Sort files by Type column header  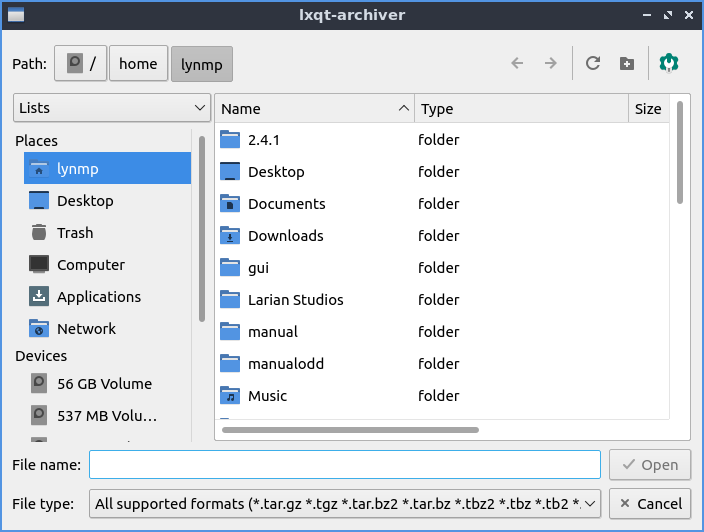click(520, 109)
